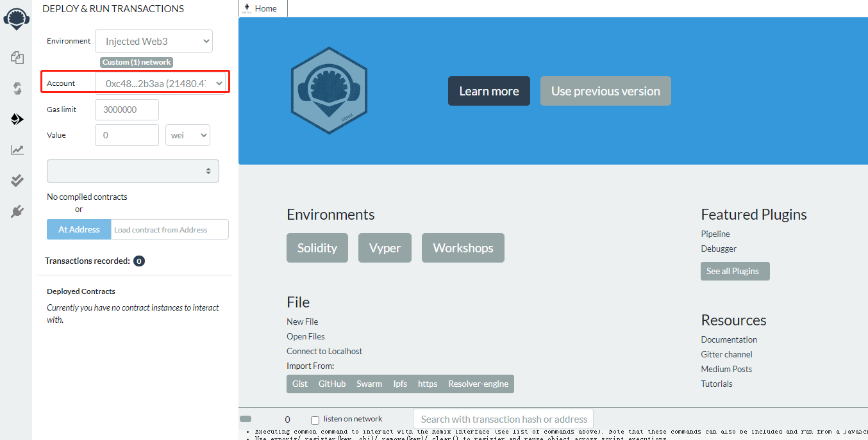The image size is (868, 440).
Task: Click At Address button
Action: (79, 229)
